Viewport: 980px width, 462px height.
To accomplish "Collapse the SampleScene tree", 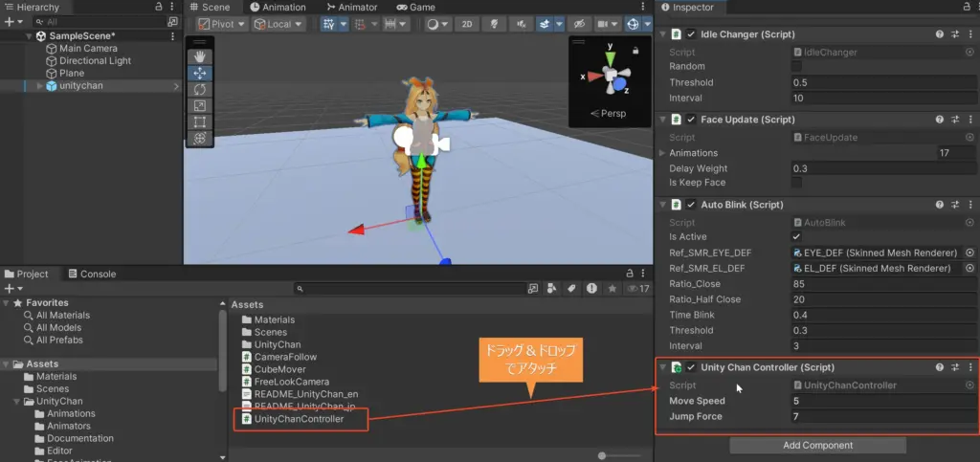I will pos(30,36).
